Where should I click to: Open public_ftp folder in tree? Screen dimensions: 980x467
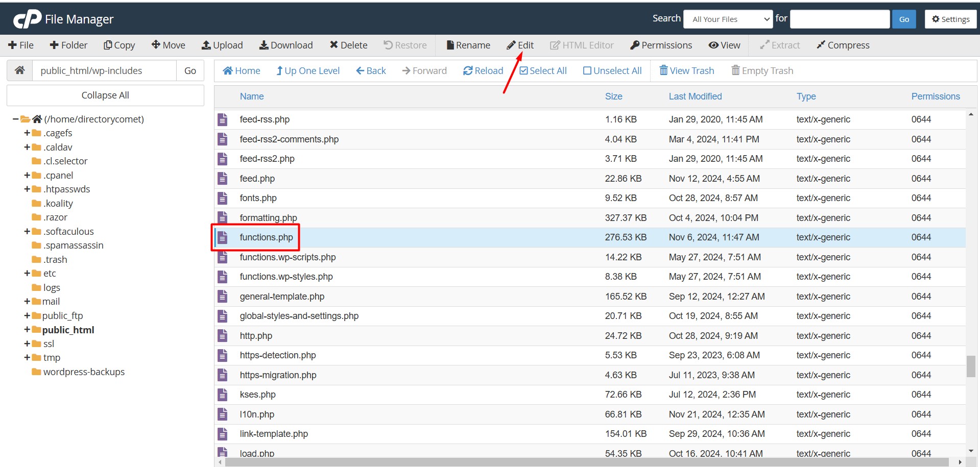coord(57,315)
